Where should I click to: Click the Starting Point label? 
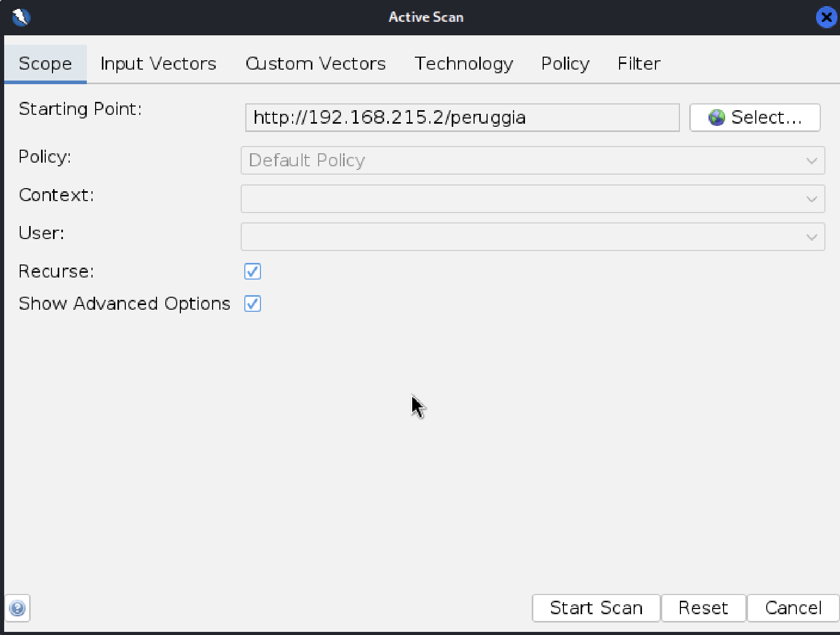(x=80, y=109)
